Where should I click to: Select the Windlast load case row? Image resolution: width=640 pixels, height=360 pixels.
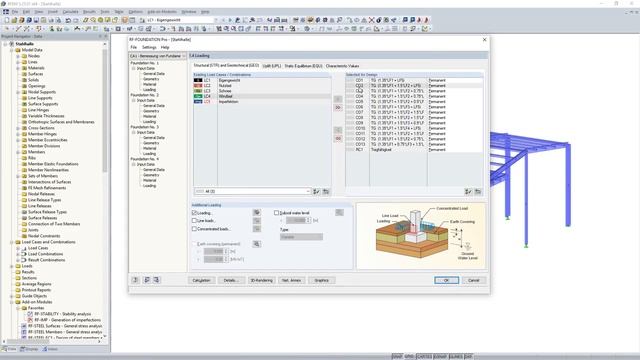tap(262, 96)
